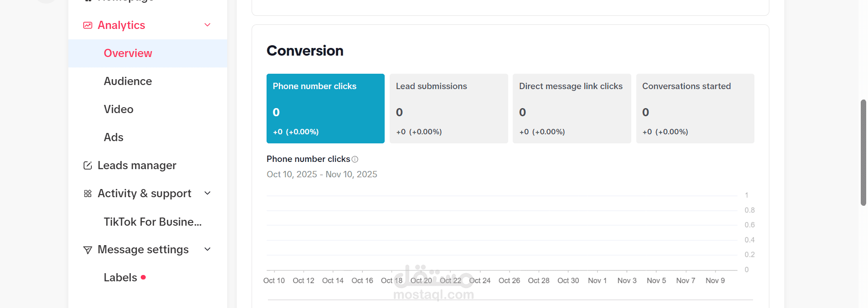The width and height of the screenshot is (868, 308).
Task: Select the Conversations started metric card
Action: [x=695, y=109]
